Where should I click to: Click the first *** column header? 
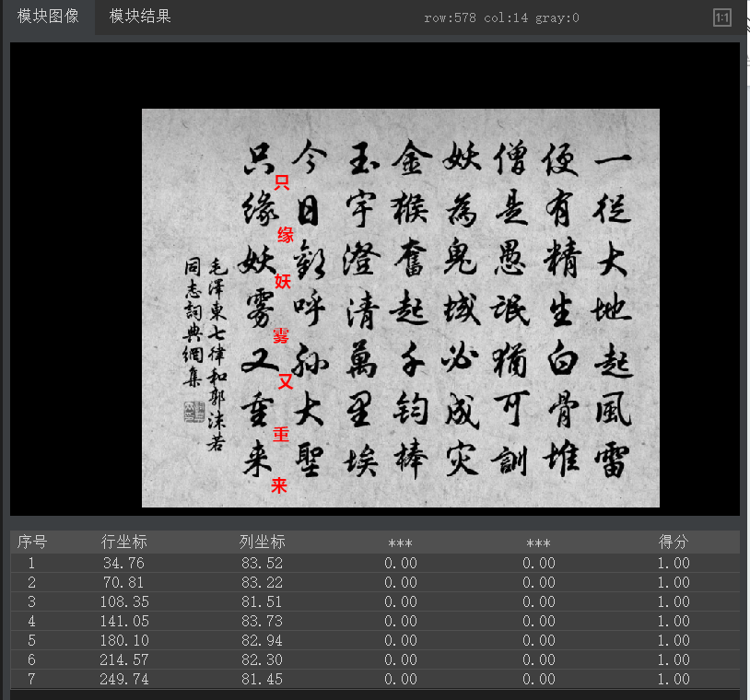(401, 543)
